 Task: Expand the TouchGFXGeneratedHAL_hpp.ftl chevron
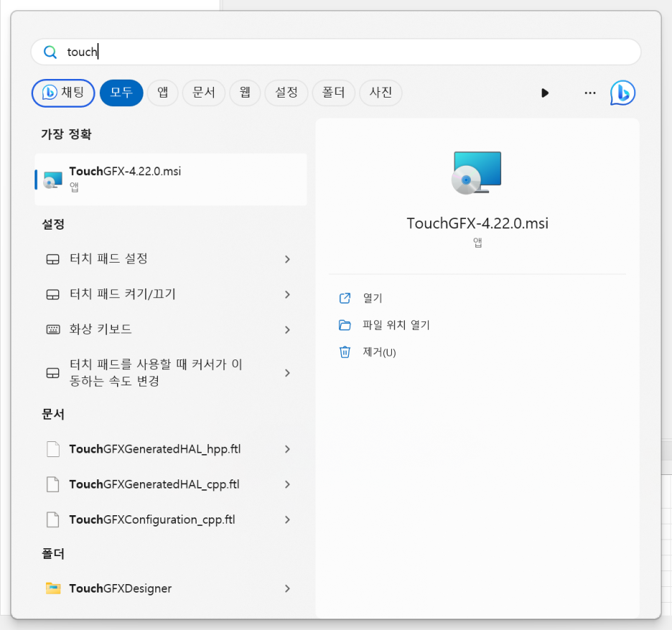coord(287,449)
